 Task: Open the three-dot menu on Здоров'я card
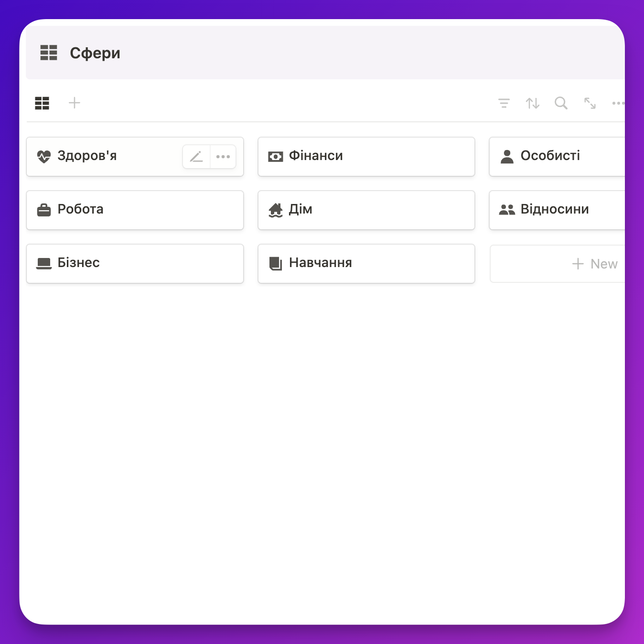pyautogui.click(x=223, y=157)
